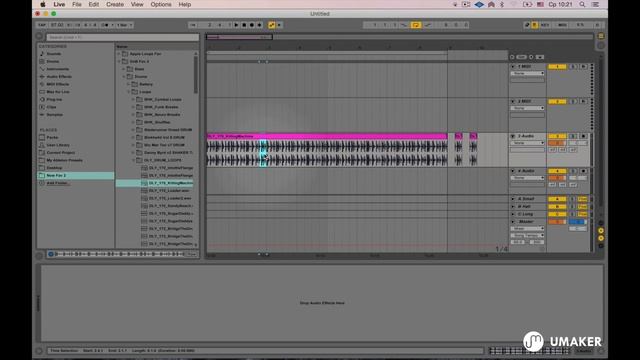This screenshot has height=360, width=640.
Task: Select the Audio Effects category
Action: tap(59, 76)
